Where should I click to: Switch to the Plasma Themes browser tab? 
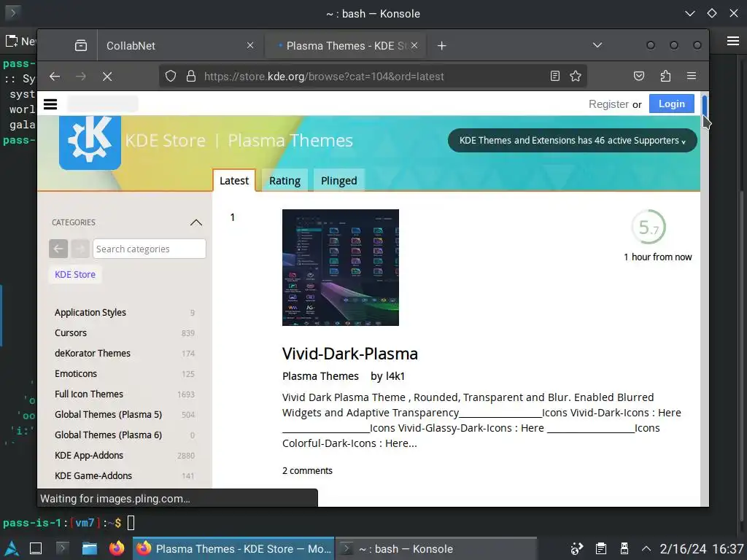pyautogui.click(x=346, y=46)
